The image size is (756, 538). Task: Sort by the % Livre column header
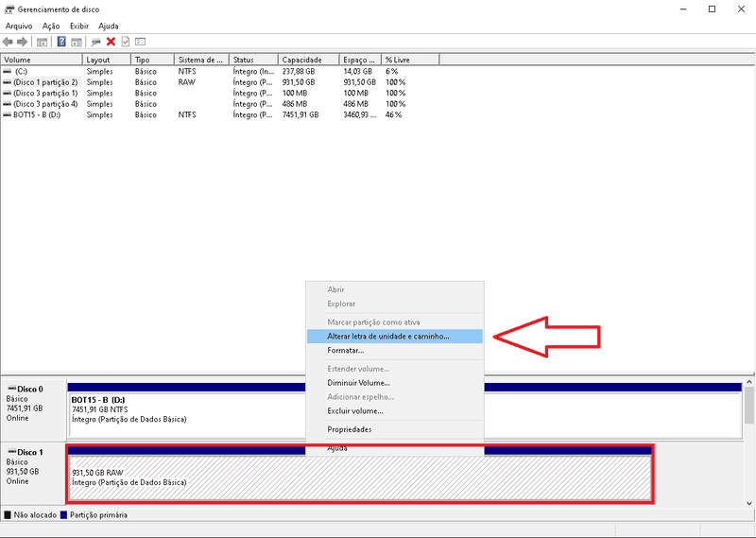410,60
